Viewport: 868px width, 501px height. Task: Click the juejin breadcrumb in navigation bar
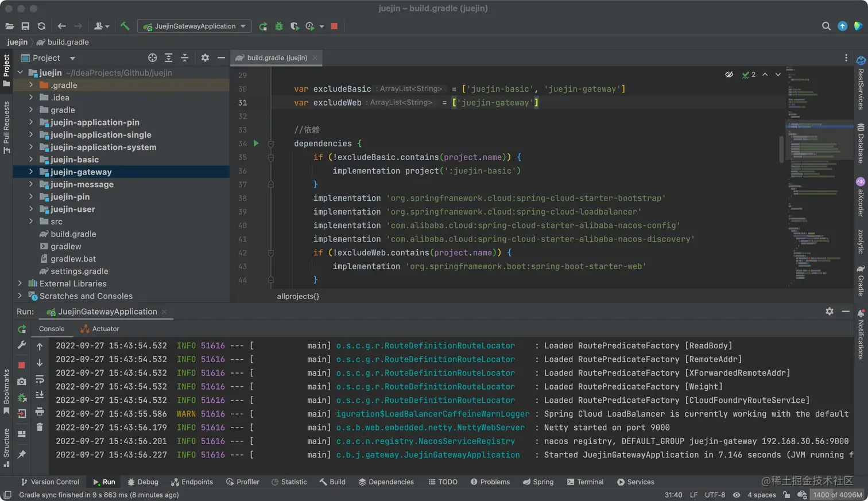coord(17,42)
